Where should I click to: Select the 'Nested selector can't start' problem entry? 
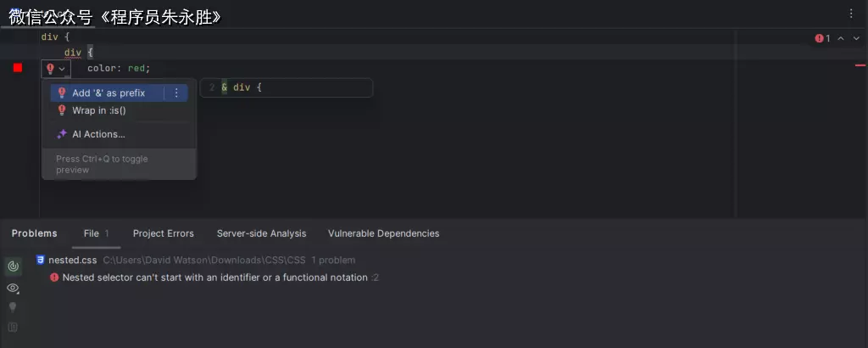pos(215,278)
